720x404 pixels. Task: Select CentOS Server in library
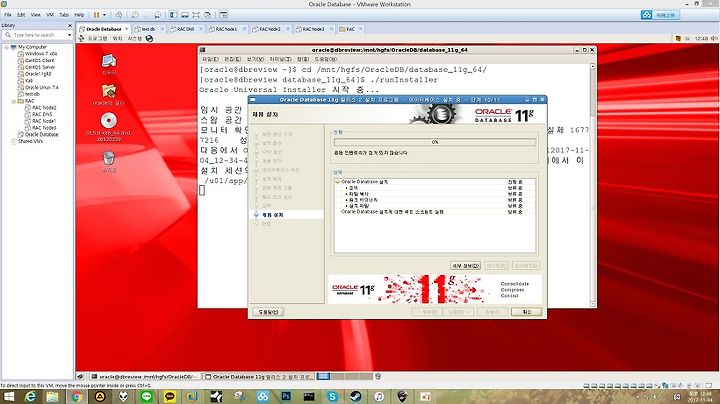point(40,67)
